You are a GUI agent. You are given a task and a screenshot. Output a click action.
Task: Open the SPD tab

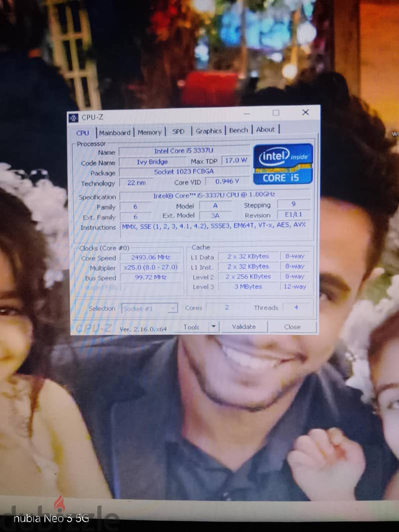click(178, 131)
